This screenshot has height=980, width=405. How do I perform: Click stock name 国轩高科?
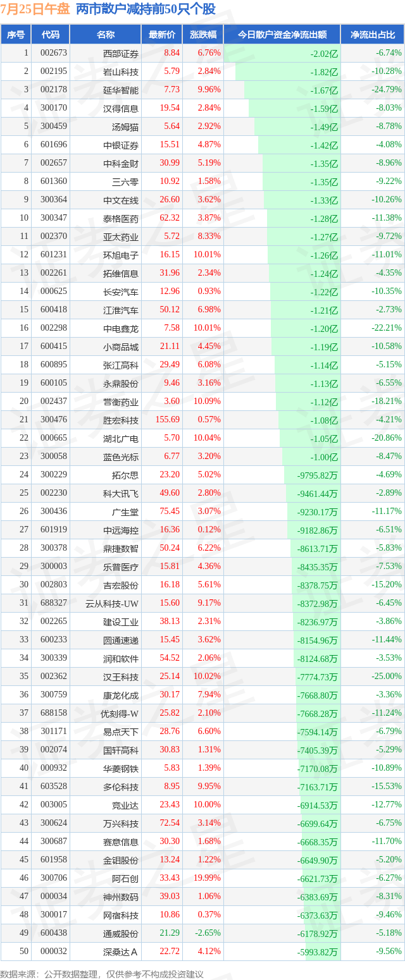121,750
